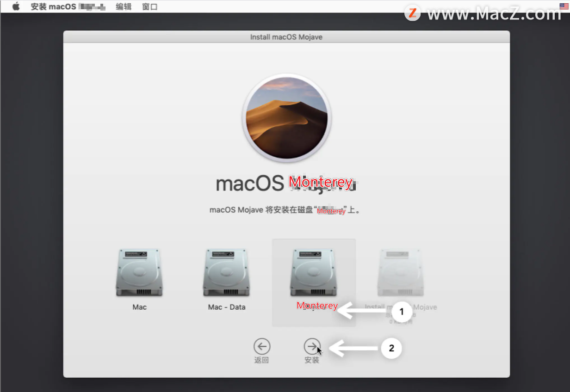Select the Mac - Data disk icon
The height and width of the screenshot is (392, 570).
coord(226,273)
